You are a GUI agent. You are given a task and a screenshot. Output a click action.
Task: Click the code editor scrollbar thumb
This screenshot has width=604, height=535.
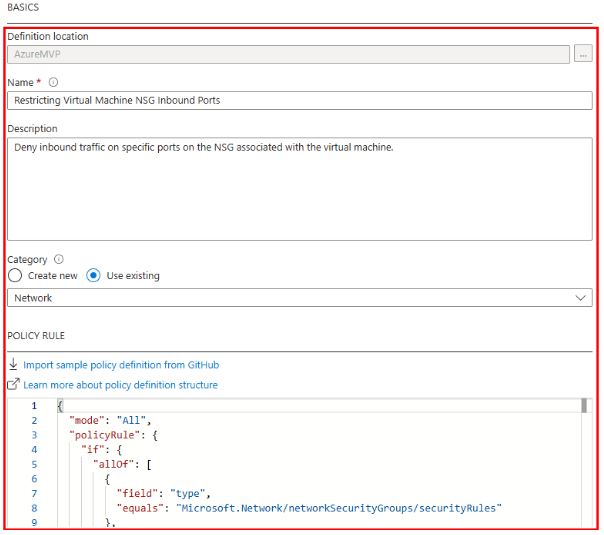point(584,406)
